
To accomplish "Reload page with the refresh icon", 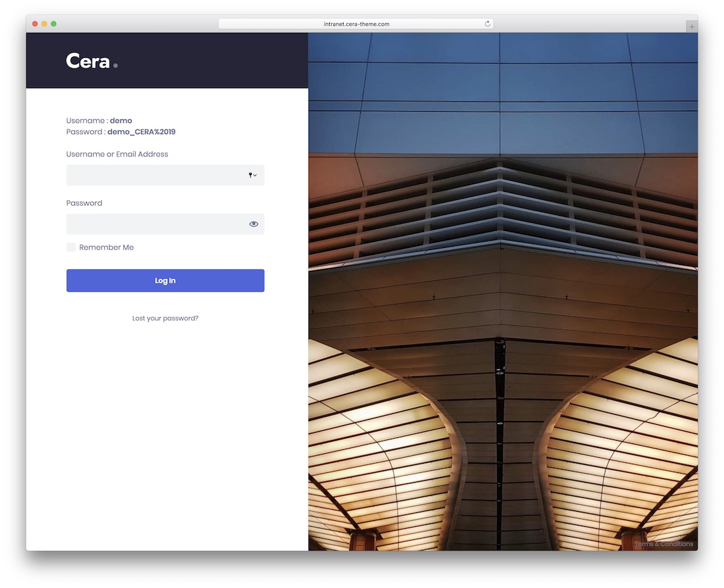I will pos(487,24).
